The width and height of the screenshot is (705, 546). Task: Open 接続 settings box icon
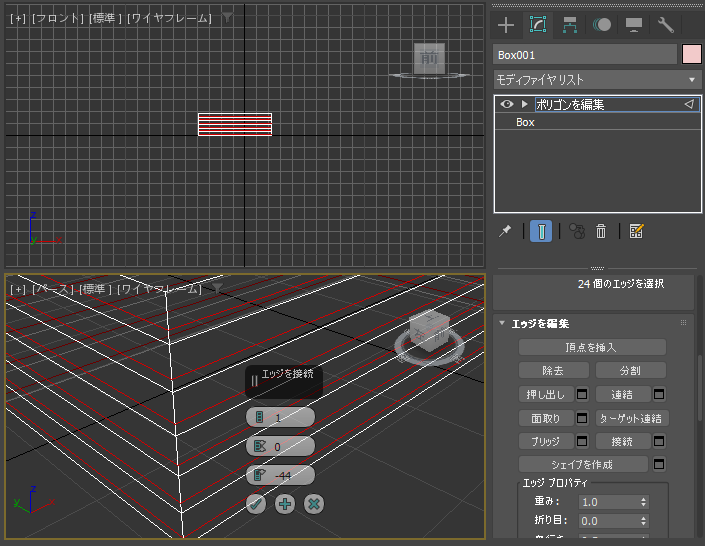pos(659,441)
